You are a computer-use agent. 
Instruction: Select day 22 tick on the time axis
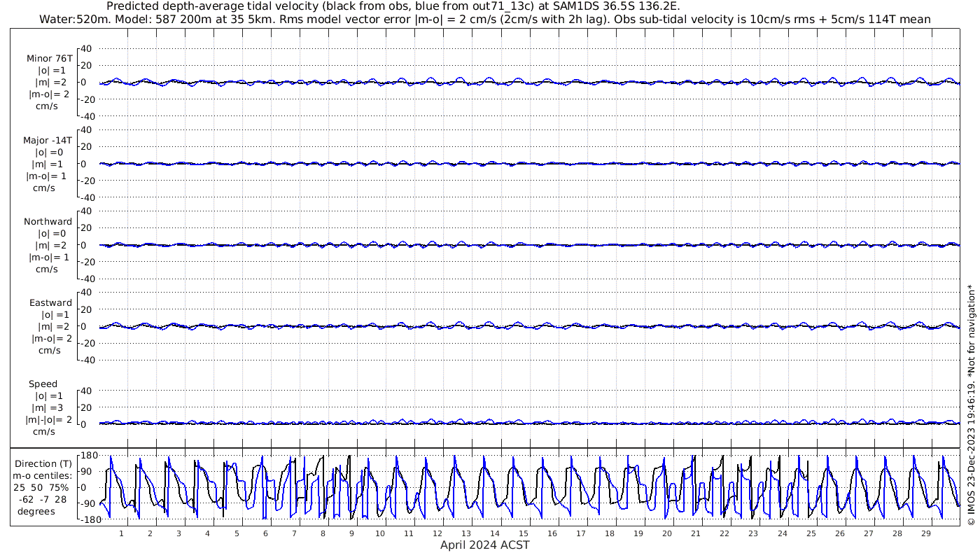[x=724, y=533]
